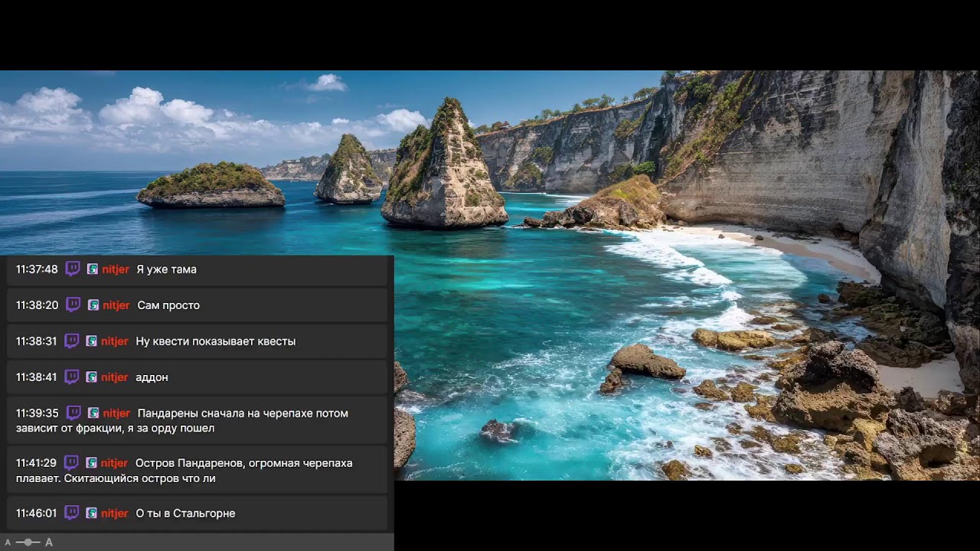Image resolution: width=980 pixels, height=551 pixels.
Task: Click the Twitch icon on the 11:46:01 message
Action: tap(72, 513)
